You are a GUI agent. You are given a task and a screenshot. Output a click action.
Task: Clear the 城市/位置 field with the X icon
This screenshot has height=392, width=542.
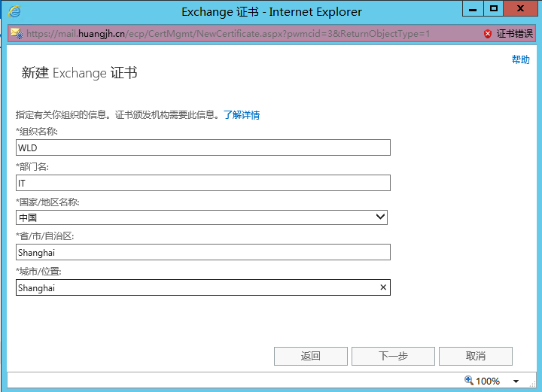pyautogui.click(x=383, y=287)
